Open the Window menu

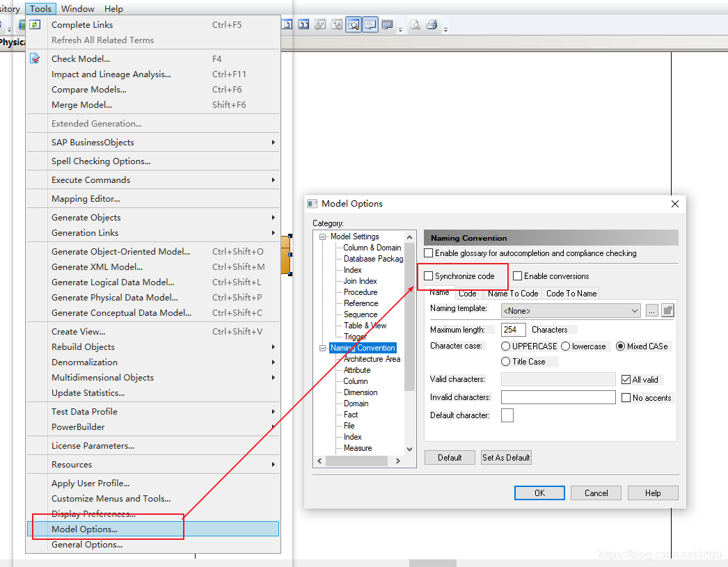(77, 8)
